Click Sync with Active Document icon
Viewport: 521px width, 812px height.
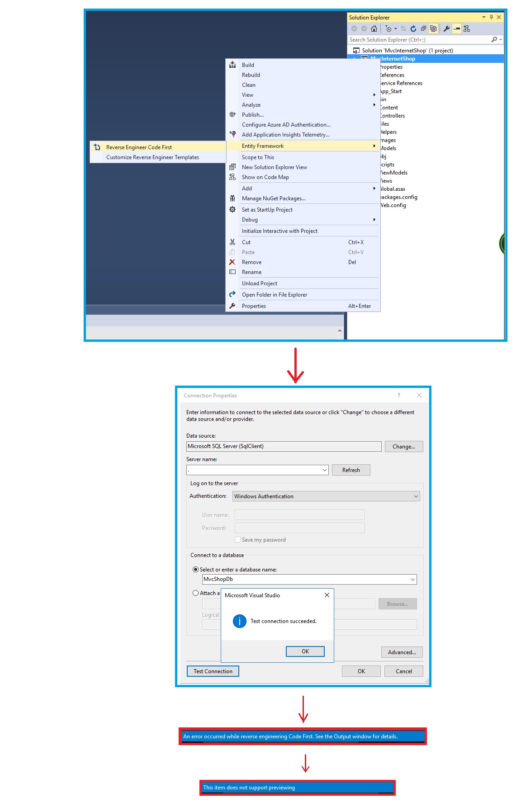coord(403,28)
